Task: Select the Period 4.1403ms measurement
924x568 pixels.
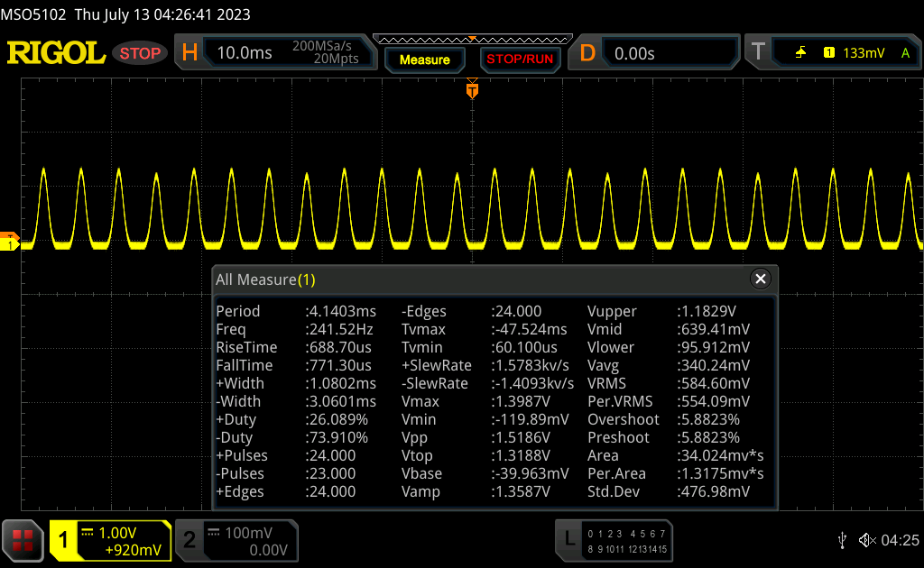Action: 296,311
